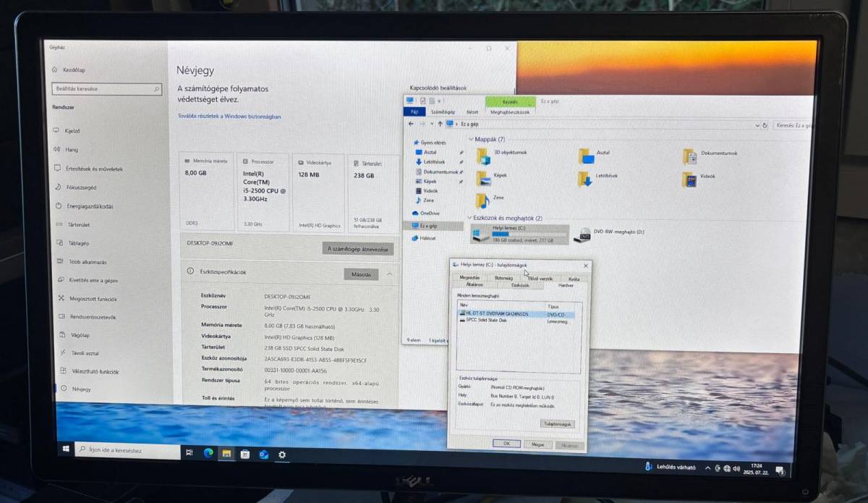
Task: Open Microsoft Store from the taskbar
Action: 244,455
